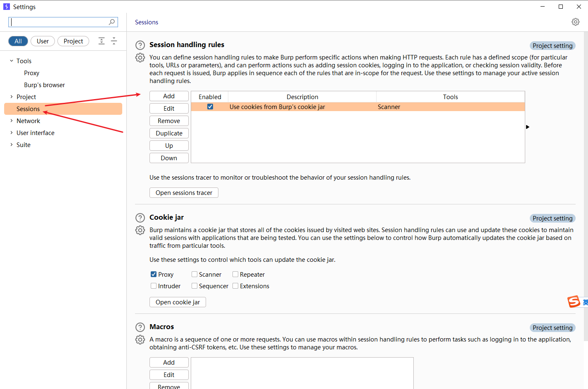Click the Enabled column header
This screenshot has height=389, width=588.
coord(210,97)
